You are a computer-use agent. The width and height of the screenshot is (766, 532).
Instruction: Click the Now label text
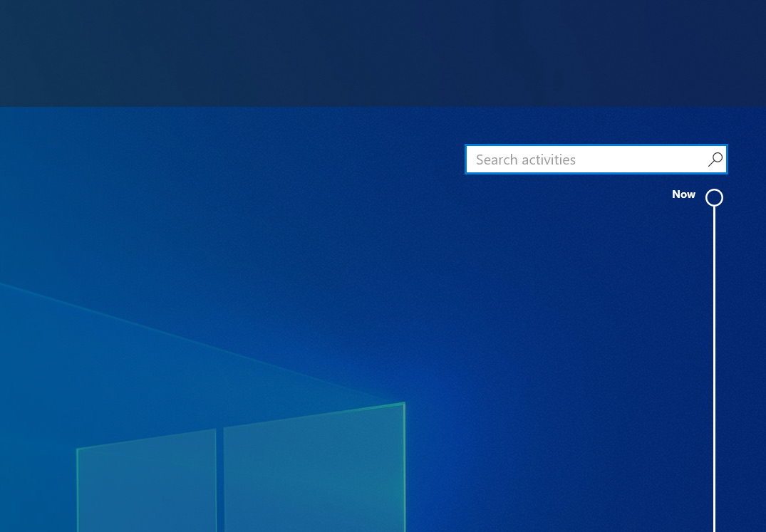683,194
